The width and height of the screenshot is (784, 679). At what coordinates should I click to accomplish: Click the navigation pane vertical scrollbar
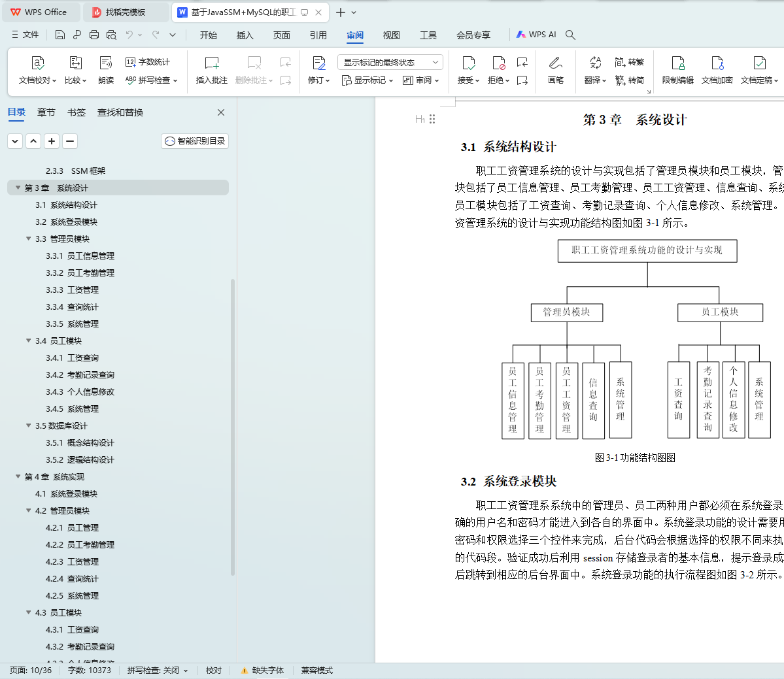233,427
